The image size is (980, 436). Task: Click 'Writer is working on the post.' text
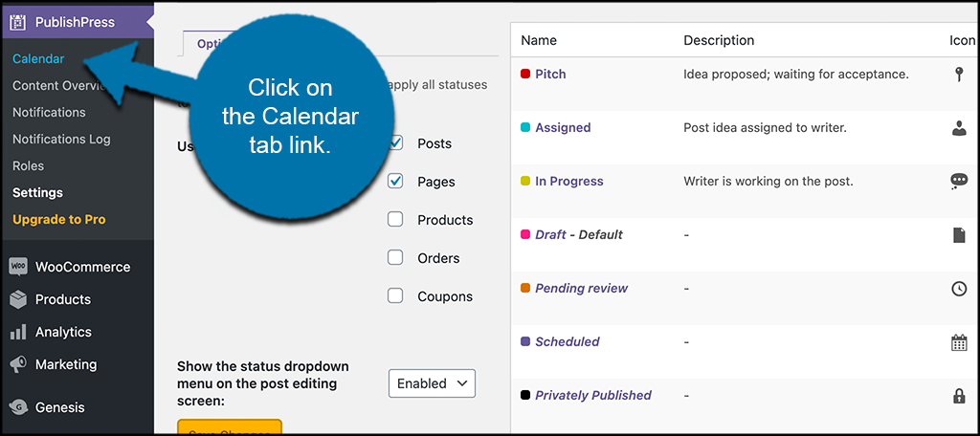[x=768, y=181]
